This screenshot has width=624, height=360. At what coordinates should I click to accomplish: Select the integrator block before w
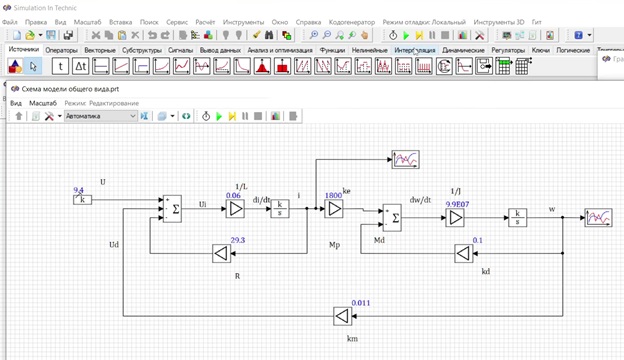click(518, 218)
